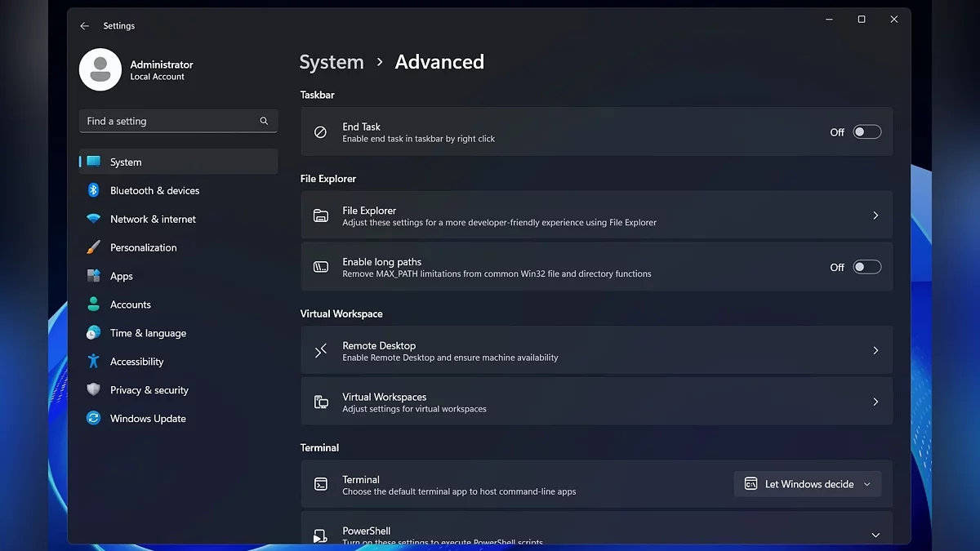The image size is (980, 551).
Task: Turn on the End Task toggle
Action: (x=866, y=132)
